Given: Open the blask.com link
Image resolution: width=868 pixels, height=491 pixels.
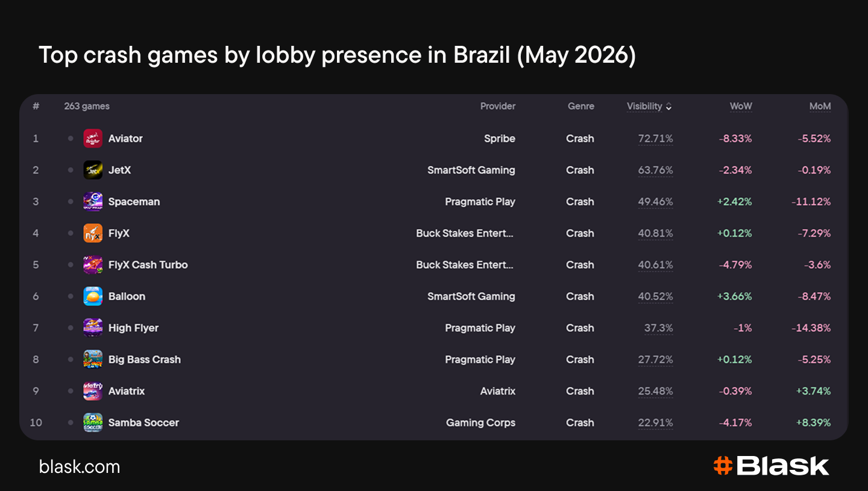Looking at the screenshot, I should click(80, 467).
